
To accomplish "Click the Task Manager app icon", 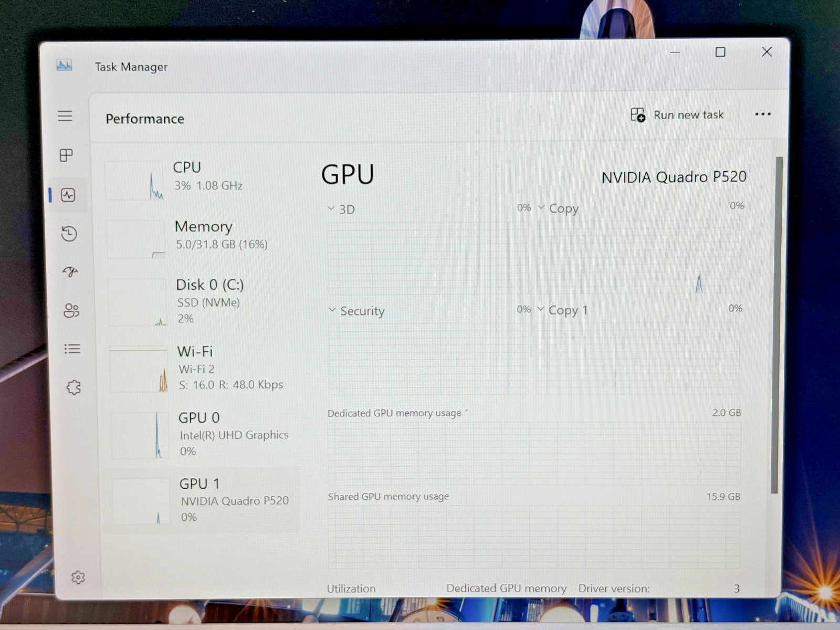I will pos(64,66).
